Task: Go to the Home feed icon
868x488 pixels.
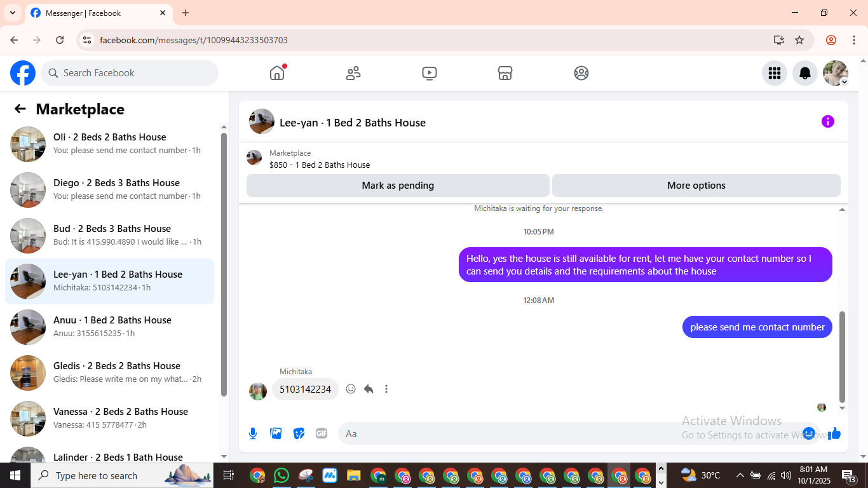Action: pos(277,73)
